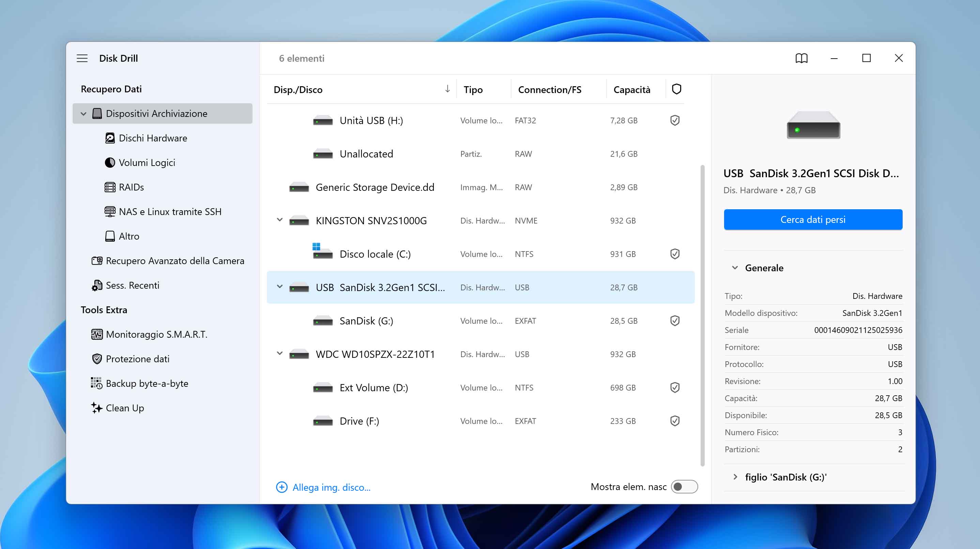The height and width of the screenshot is (549, 980).
Task: Click Modello dispositivo value SanDisk 3.2Gen1
Action: (x=872, y=313)
